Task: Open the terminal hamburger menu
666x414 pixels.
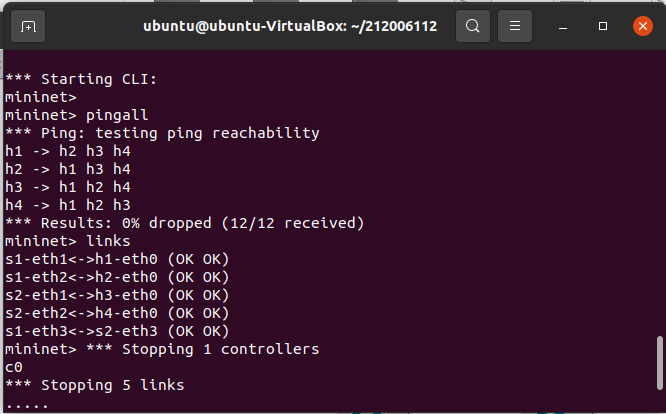Action: point(515,25)
